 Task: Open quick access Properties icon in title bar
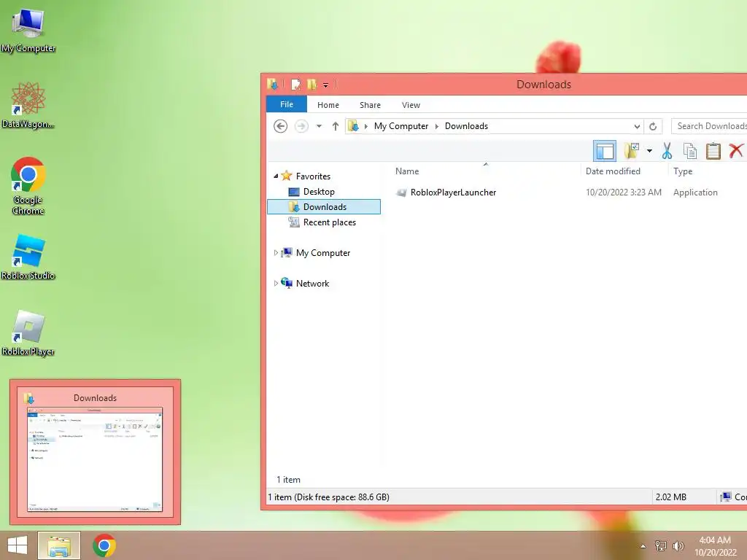[x=296, y=85]
